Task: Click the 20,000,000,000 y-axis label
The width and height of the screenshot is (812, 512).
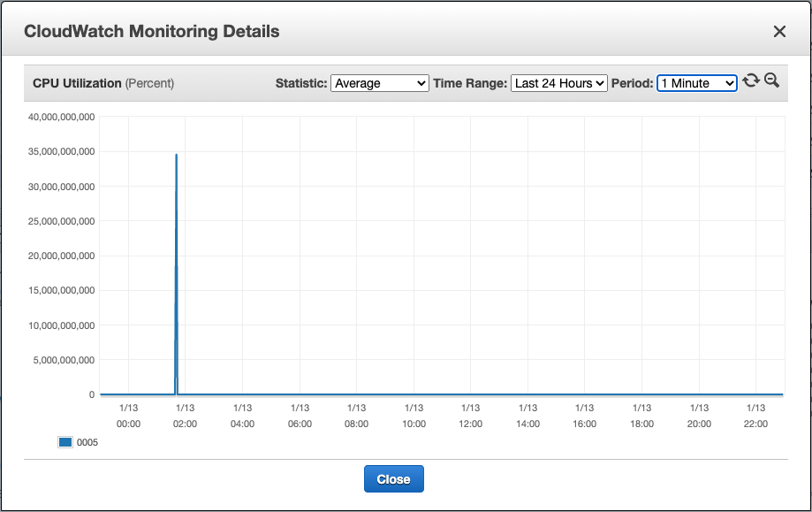Action: pyautogui.click(x=62, y=256)
